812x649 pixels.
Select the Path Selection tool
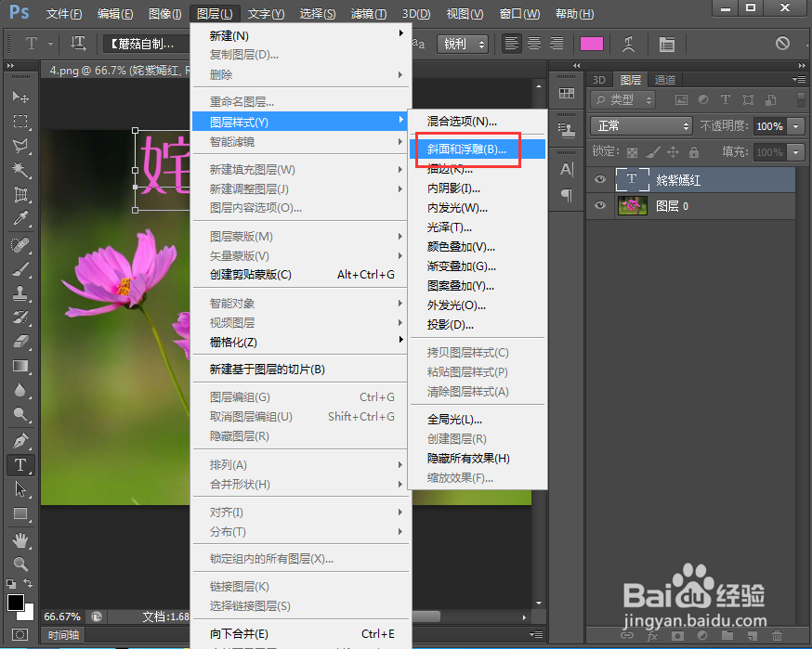pos(20,488)
